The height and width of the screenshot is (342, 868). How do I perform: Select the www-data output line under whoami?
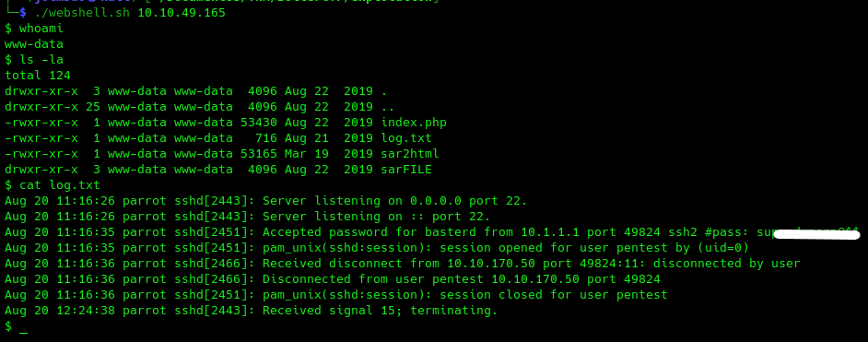coord(34,43)
